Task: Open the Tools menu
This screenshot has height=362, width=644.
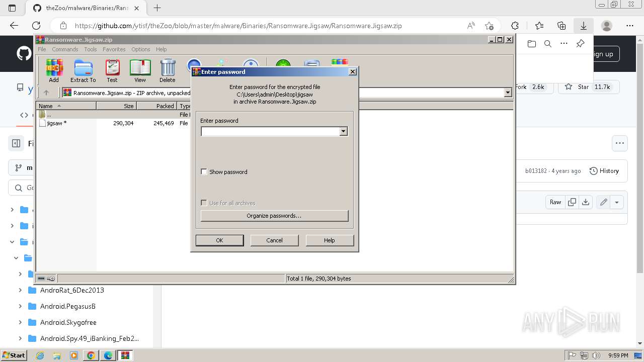Action: [x=91, y=49]
